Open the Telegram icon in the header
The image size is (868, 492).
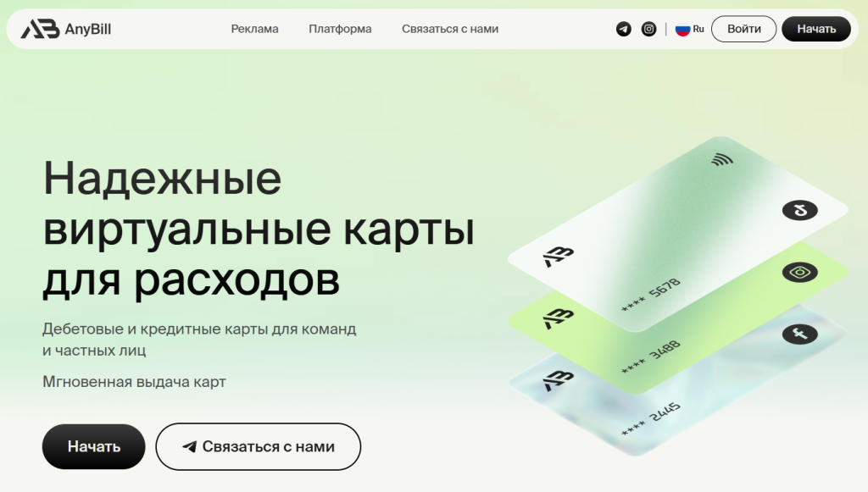(x=623, y=29)
